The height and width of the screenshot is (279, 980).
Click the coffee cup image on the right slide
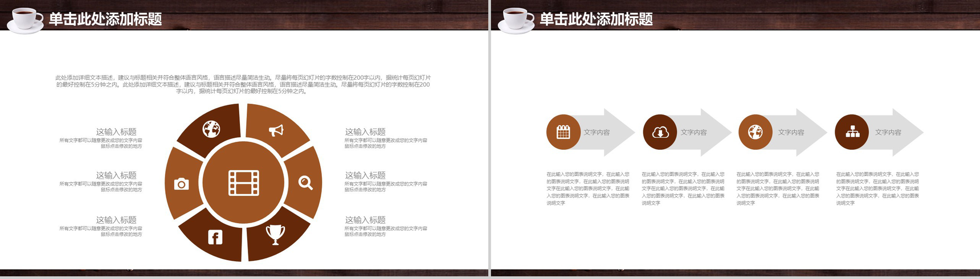(516, 20)
